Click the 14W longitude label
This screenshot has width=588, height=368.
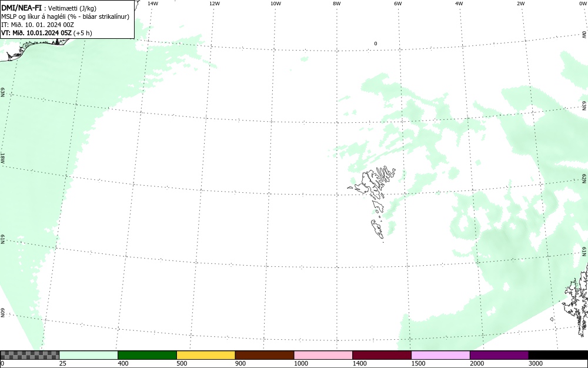point(153,4)
